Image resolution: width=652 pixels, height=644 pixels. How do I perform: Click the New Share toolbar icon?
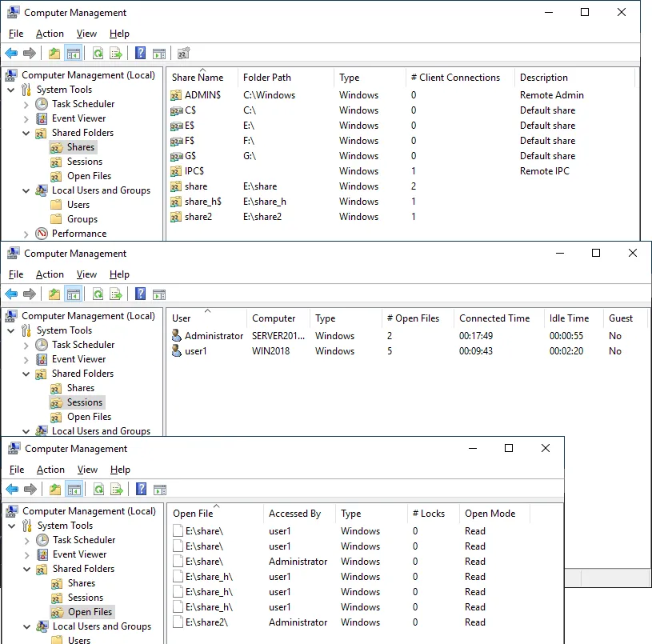[183, 54]
